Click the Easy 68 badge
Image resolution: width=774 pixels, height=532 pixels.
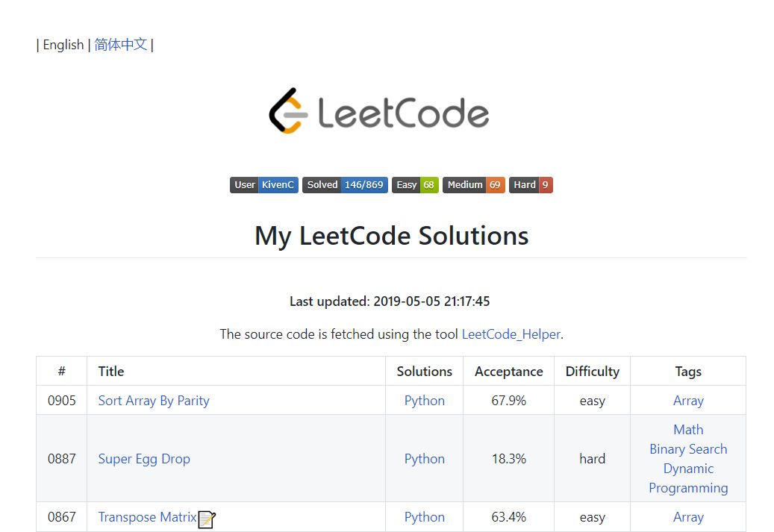(x=415, y=185)
